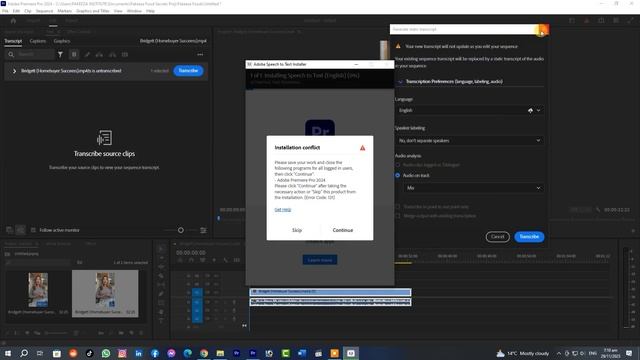Open Windows Start menu
This screenshot has height=360, width=640.
[7, 353]
